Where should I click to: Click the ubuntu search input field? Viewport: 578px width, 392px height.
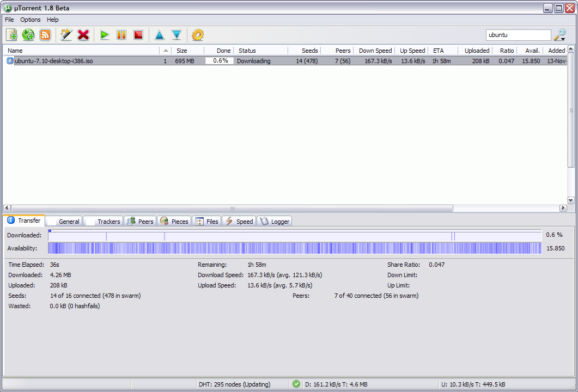(518, 35)
